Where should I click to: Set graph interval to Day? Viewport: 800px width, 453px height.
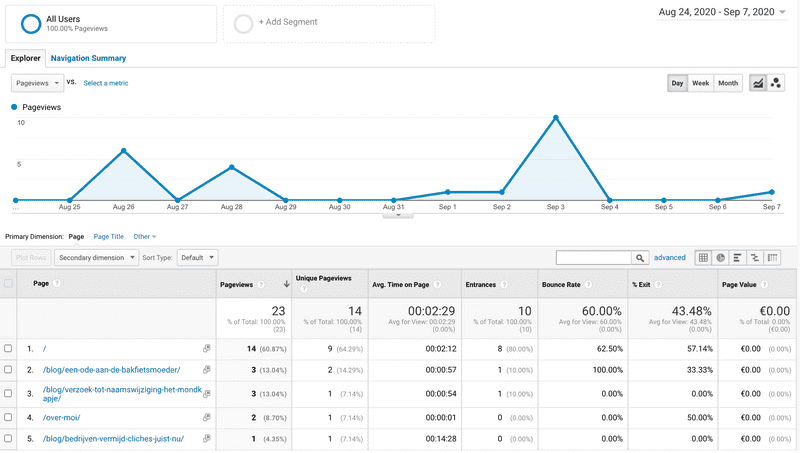(677, 83)
